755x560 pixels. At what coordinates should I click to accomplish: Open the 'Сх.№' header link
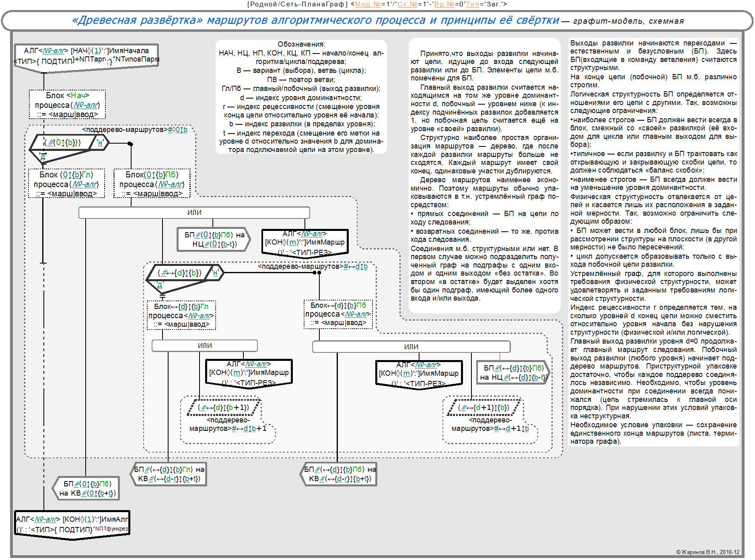pos(407,4)
